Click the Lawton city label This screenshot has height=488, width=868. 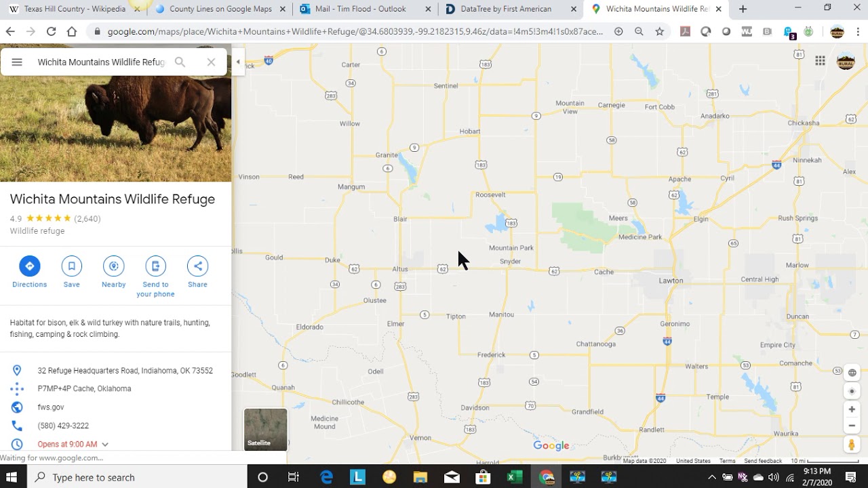pos(671,281)
